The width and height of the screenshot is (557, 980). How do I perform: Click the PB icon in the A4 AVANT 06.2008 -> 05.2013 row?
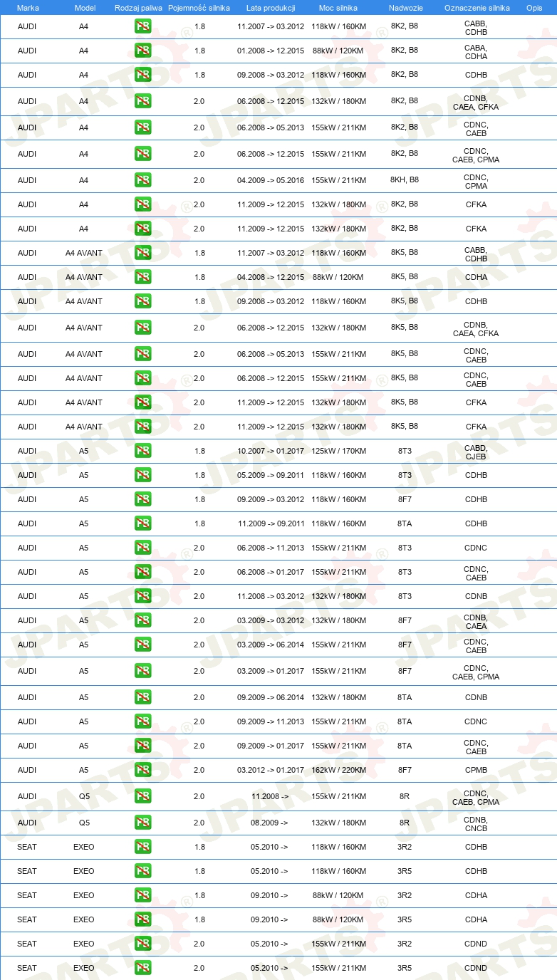[143, 354]
